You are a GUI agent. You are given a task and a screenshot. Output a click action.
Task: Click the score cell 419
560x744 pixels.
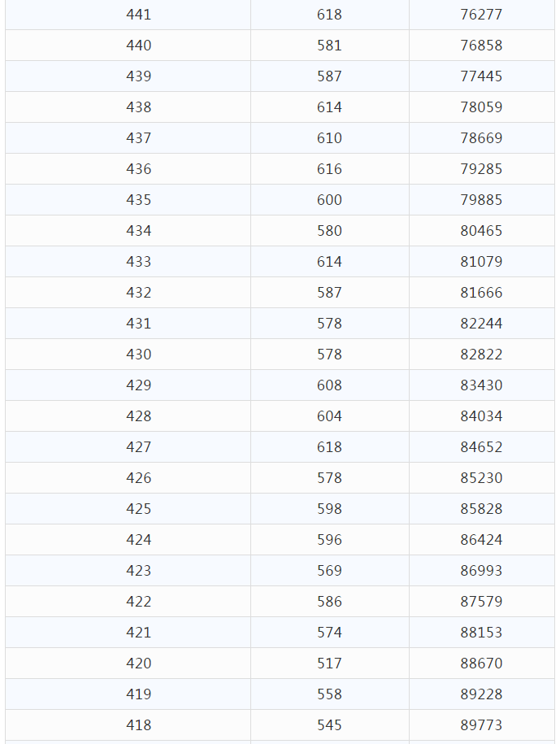[139, 694]
